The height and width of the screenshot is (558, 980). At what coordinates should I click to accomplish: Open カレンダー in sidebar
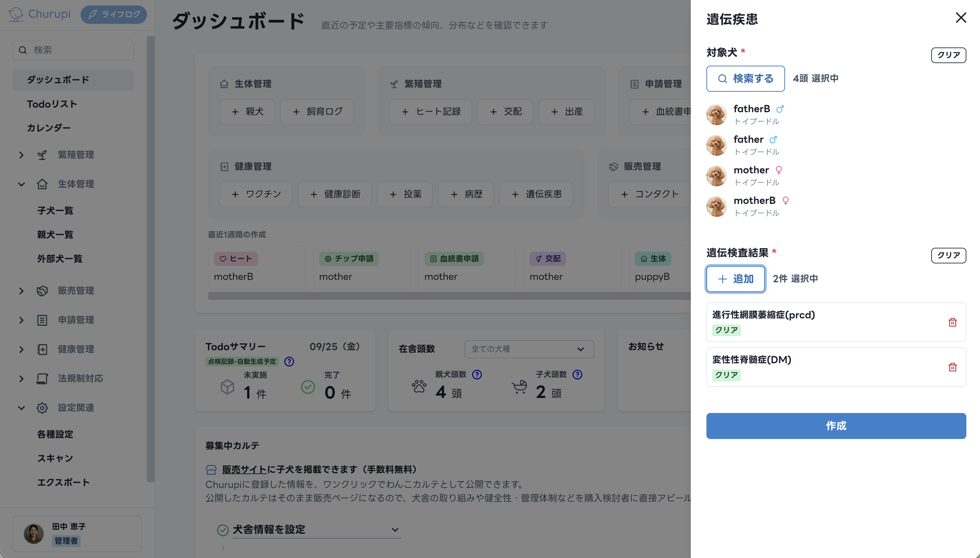[49, 128]
